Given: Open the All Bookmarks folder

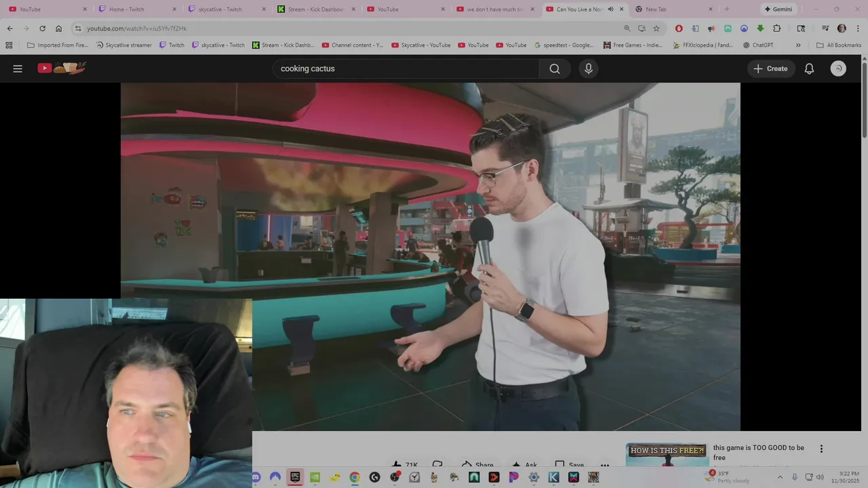Looking at the screenshot, I should pos(839,45).
